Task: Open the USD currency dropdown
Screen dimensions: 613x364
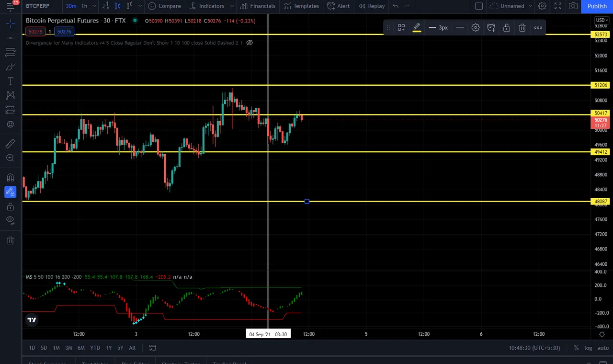Action: click(x=602, y=20)
